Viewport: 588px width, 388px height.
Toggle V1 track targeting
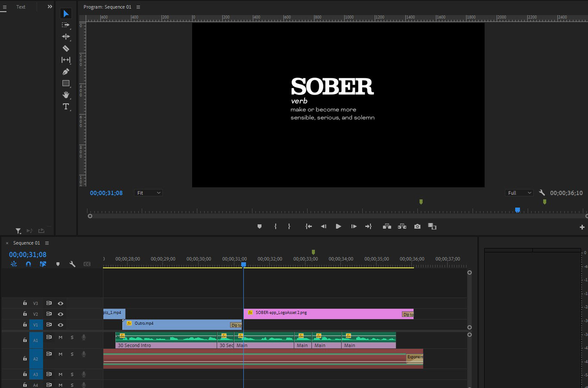pos(36,325)
